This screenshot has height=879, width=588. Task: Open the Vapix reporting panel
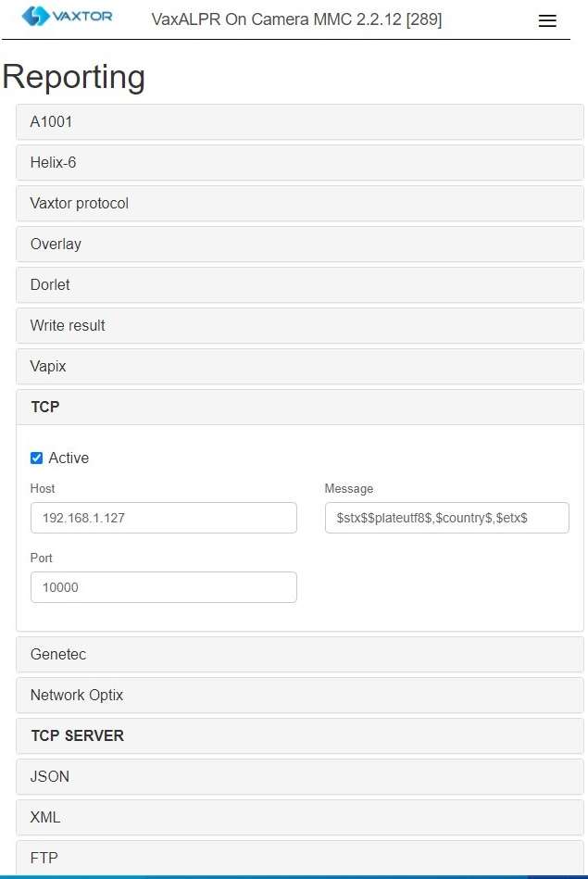(294, 366)
